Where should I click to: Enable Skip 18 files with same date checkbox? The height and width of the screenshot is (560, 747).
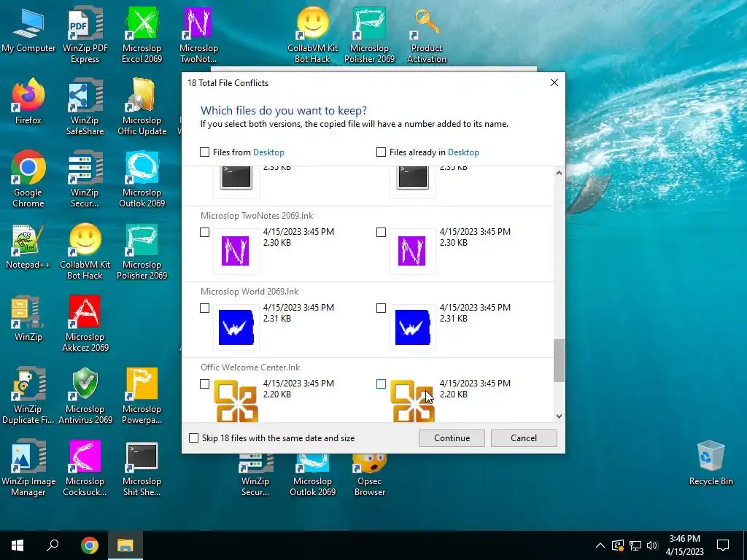tap(193, 438)
